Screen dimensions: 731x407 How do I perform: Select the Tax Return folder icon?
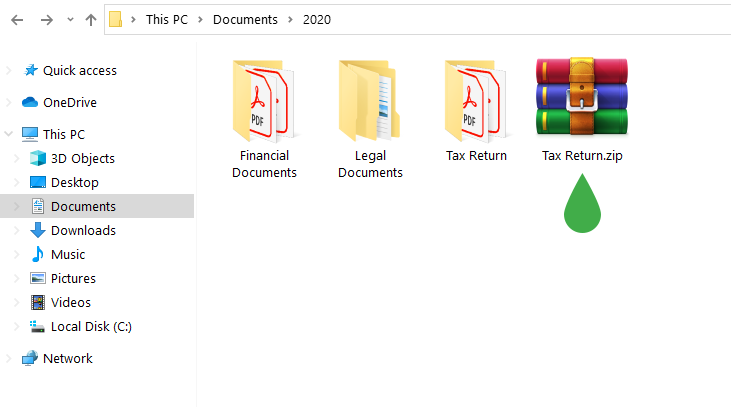476,101
